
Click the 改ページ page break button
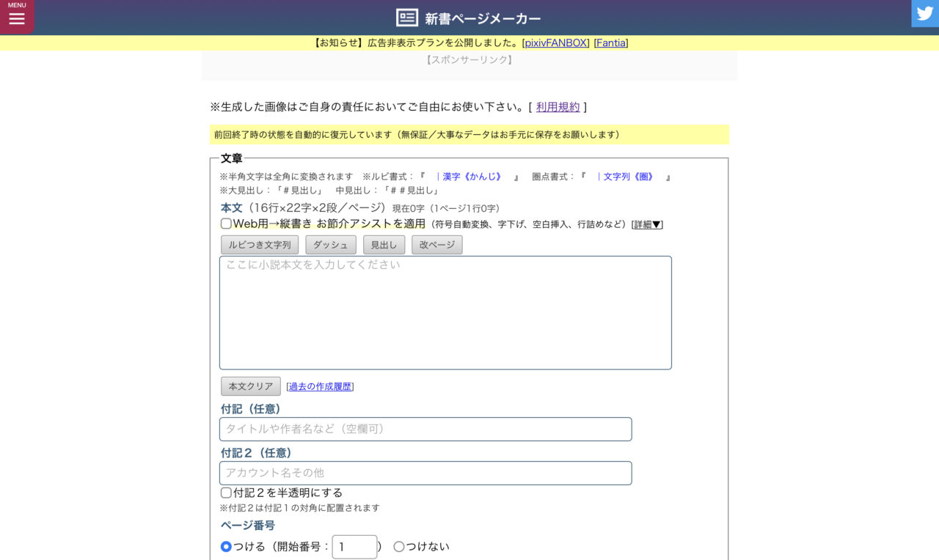tap(436, 245)
